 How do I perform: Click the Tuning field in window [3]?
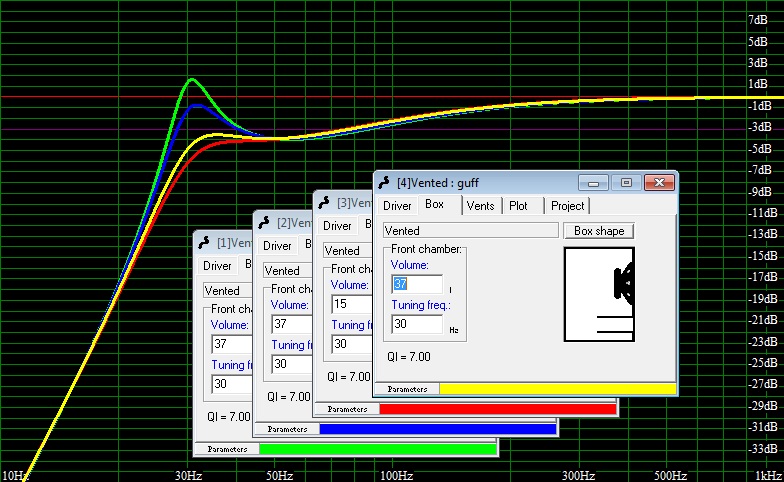coord(352,344)
